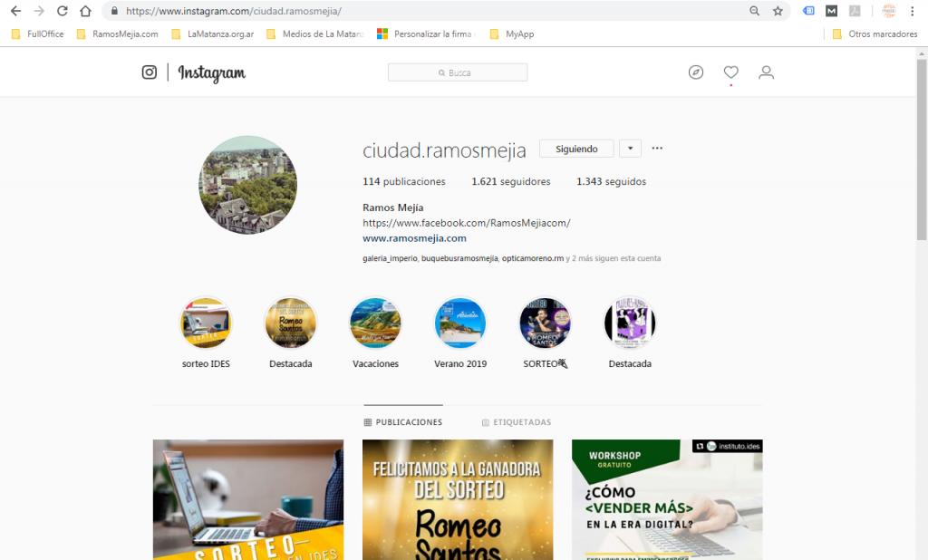
Task: Click the browser address bar URL
Action: (234, 11)
